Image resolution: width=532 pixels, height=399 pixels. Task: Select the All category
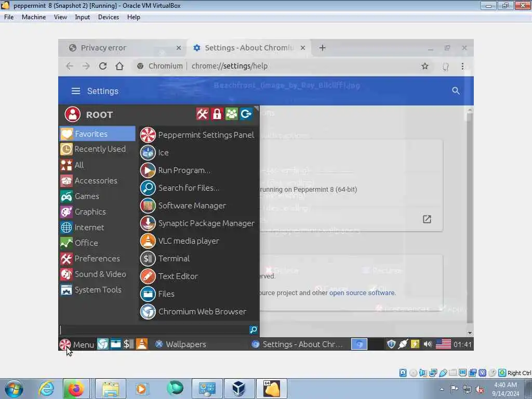click(97, 165)
